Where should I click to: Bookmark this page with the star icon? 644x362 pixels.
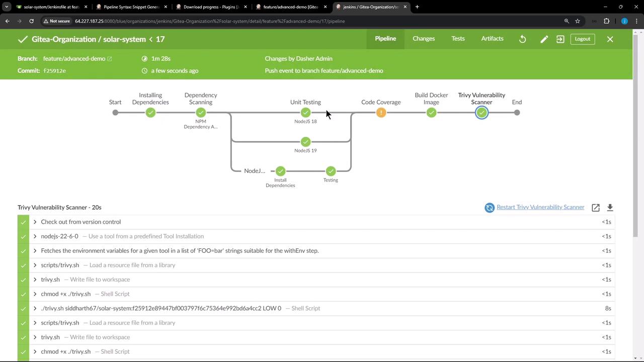click(x=578, y=21)
